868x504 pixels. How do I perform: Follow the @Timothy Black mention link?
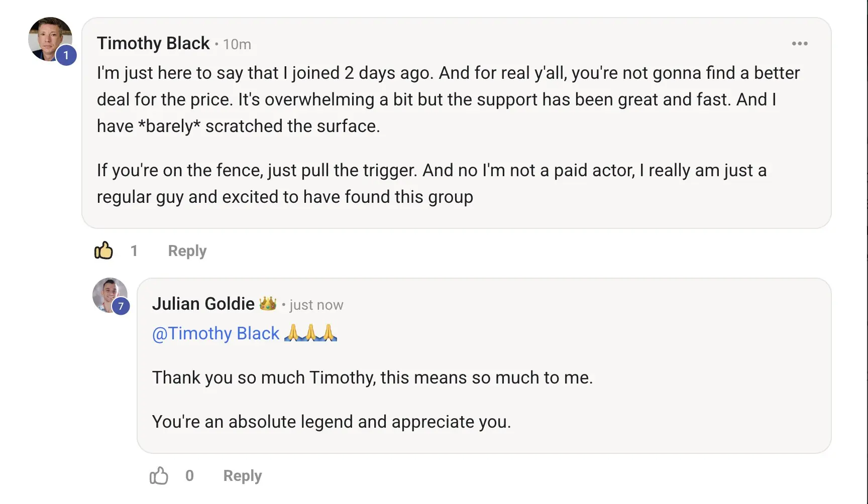(x=215, y=333)
